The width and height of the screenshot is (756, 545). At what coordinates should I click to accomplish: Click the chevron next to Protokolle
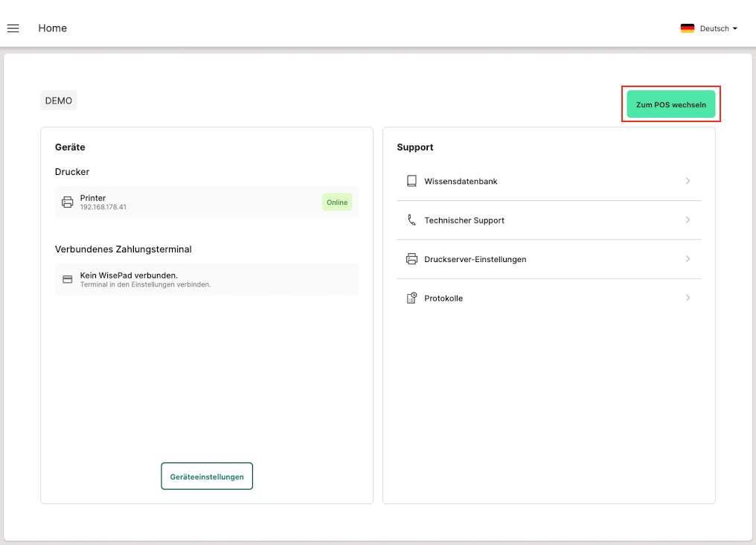click(688, 299)
